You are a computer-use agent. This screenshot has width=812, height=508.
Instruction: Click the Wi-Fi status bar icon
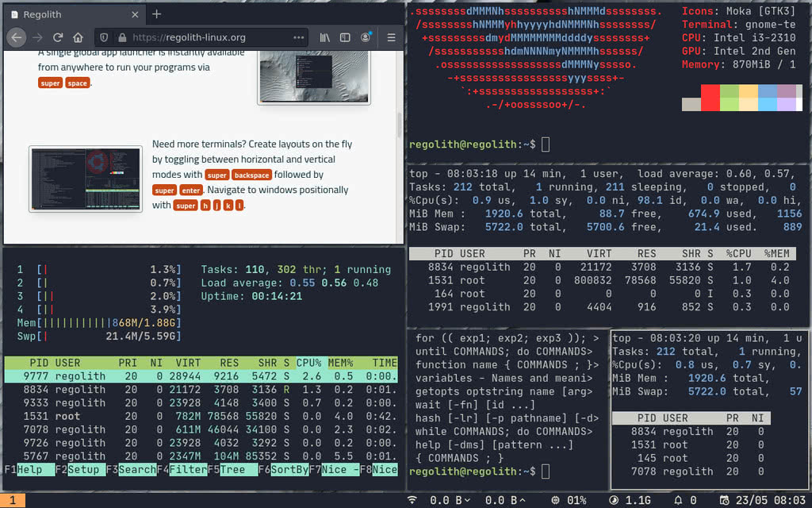coord(412,500)
